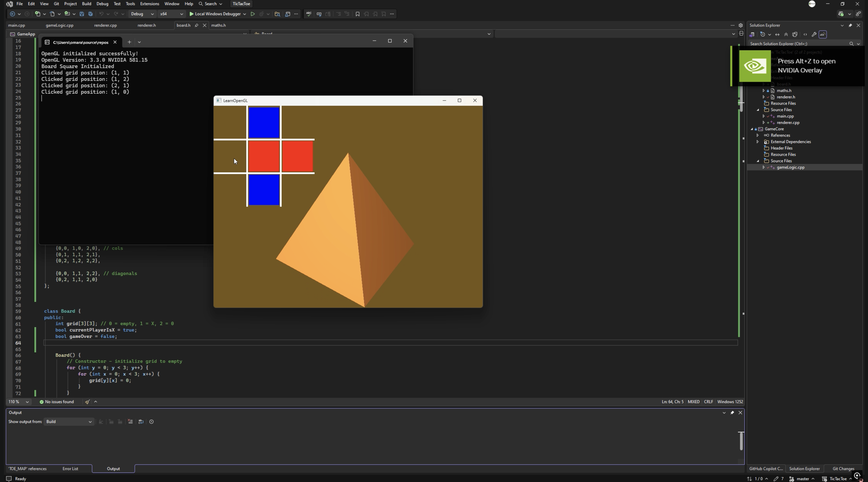868x482 pixels.
Task: Click Start Without Debugging play icon
Action: coord(252,14)
